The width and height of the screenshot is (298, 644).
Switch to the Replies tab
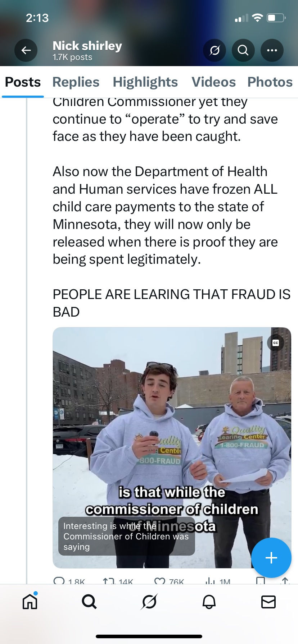point(76,82)
